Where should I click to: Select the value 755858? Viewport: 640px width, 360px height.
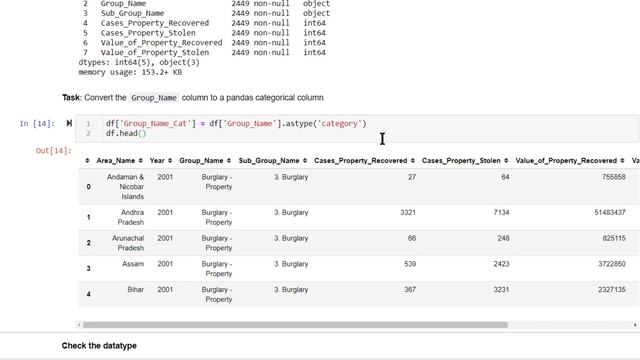click(613, 177)
